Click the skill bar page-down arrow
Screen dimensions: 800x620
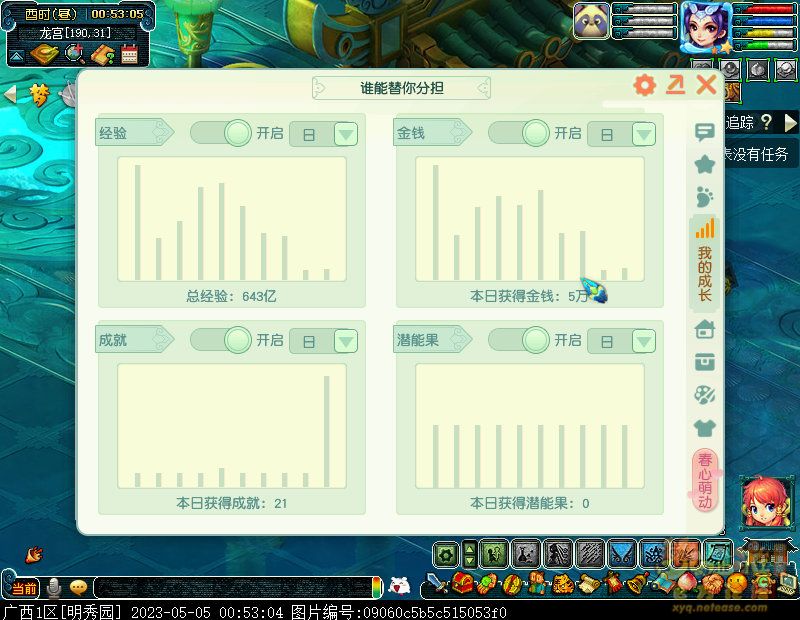coord(470,561)
